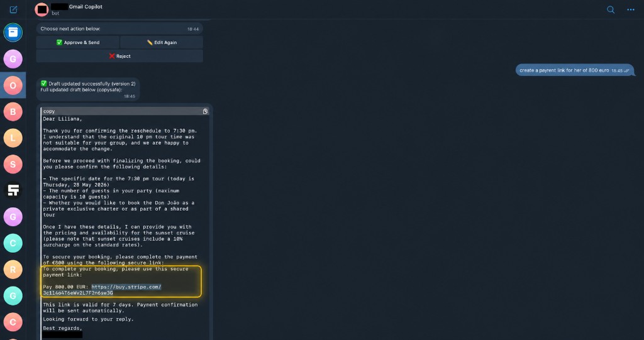The height and width of the screenshot is (340, 644).
Task: Open the chat with teal C avatar
Action: click(x=13, y=243)
